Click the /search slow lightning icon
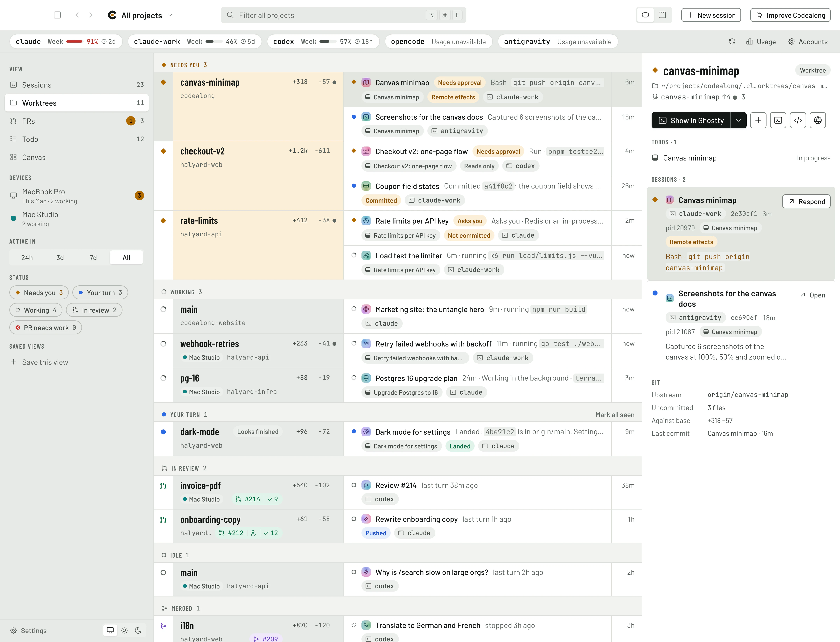 point(366,572)
